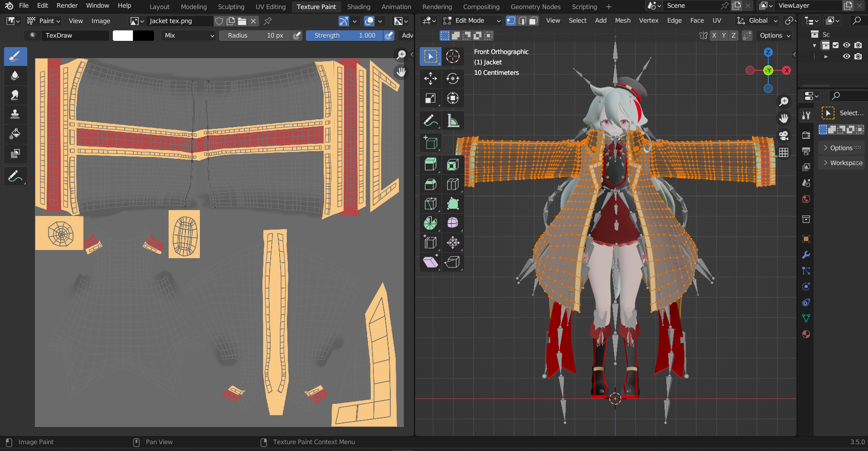Expand the Options panel in tool settings
The image size is (868, 451).
click(841, 148)
